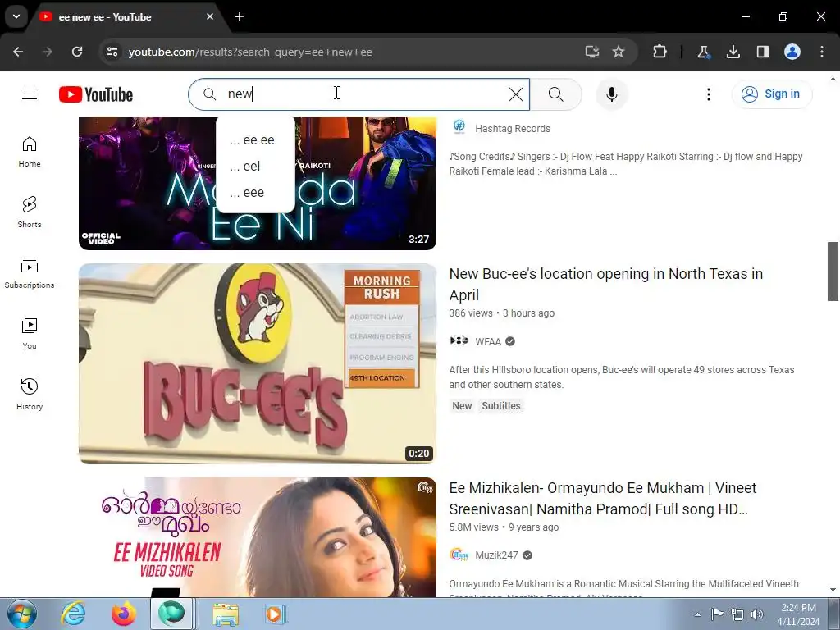Open the network tray icon
This screenshot has width=840, height=630.
pos(737,614)
